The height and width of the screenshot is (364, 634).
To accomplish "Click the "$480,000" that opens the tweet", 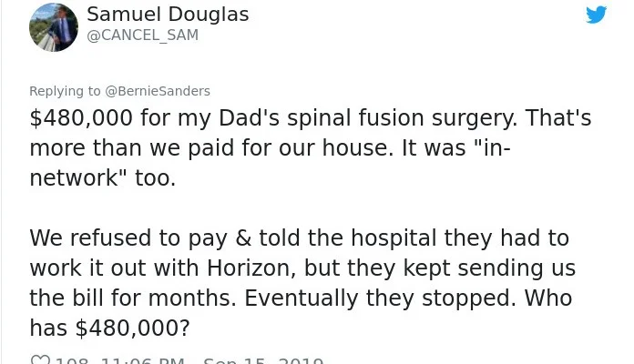I will [82, 118].
